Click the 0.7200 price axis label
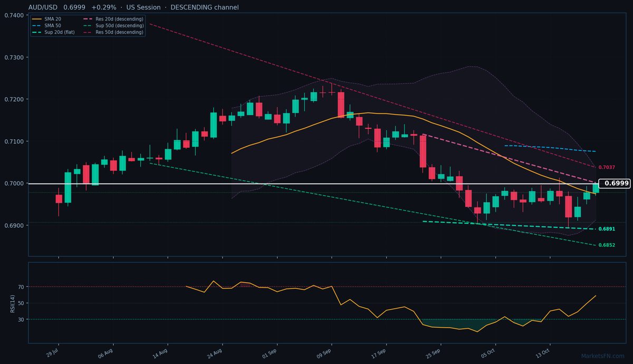633x364 pixels. point(13,99)
